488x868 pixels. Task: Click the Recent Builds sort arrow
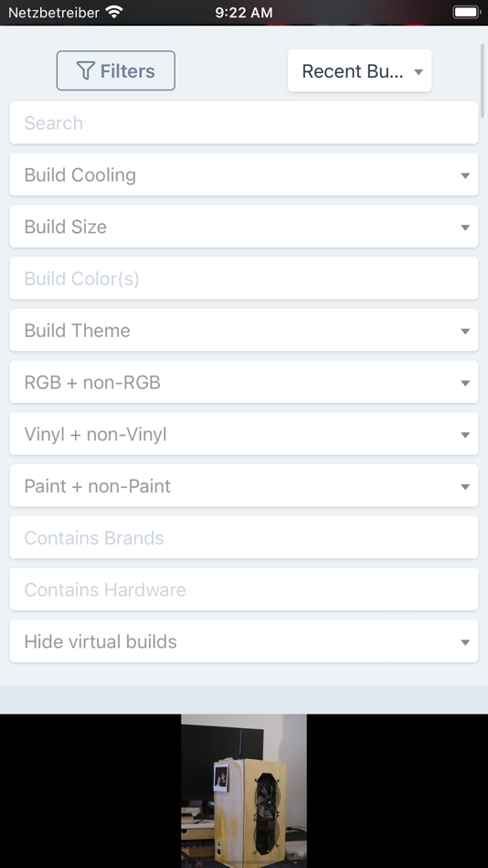(x=419, y=71)
